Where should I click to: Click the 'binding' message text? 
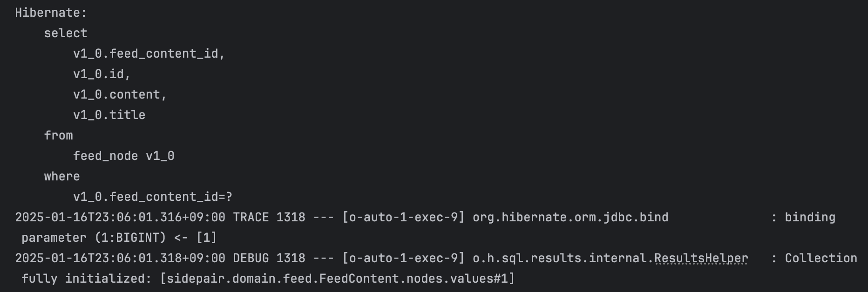click(810, 218)
